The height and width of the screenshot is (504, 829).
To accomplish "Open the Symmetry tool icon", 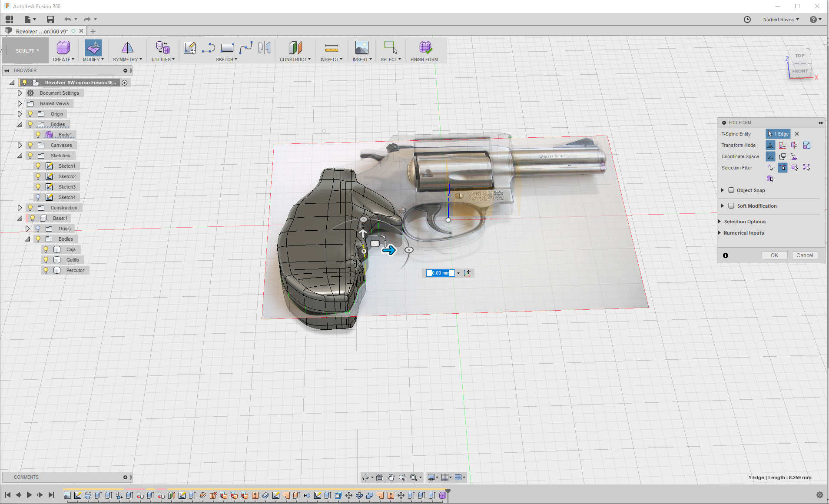I will click(127, 48).
